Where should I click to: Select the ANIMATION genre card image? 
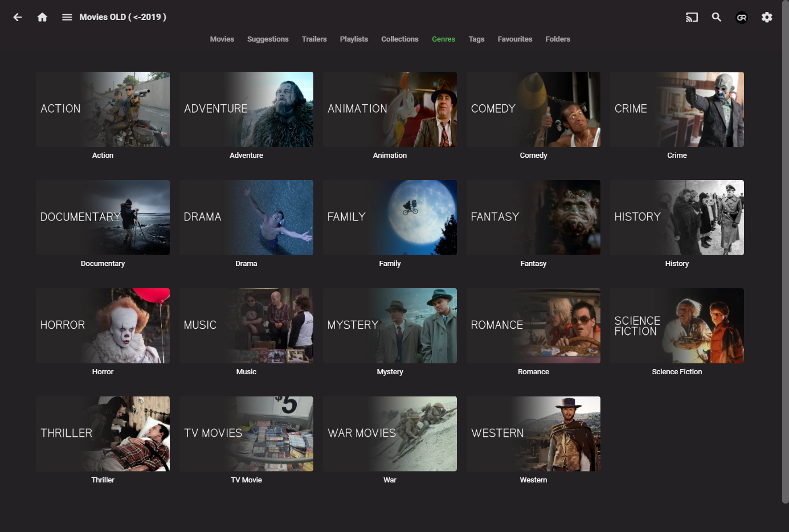390,109
